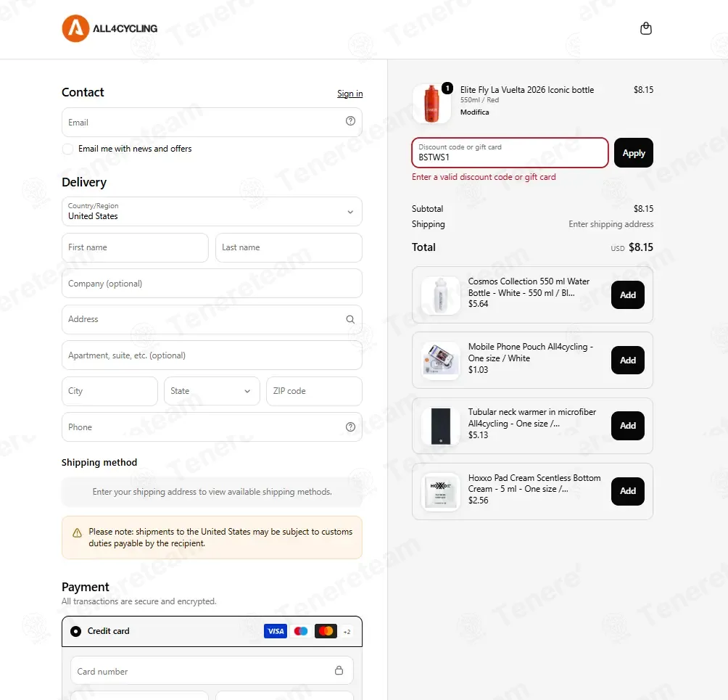The height and width of the screenshot is (700, 728).
Task: Select the Credit card radio button
Action: click(75, 631)
